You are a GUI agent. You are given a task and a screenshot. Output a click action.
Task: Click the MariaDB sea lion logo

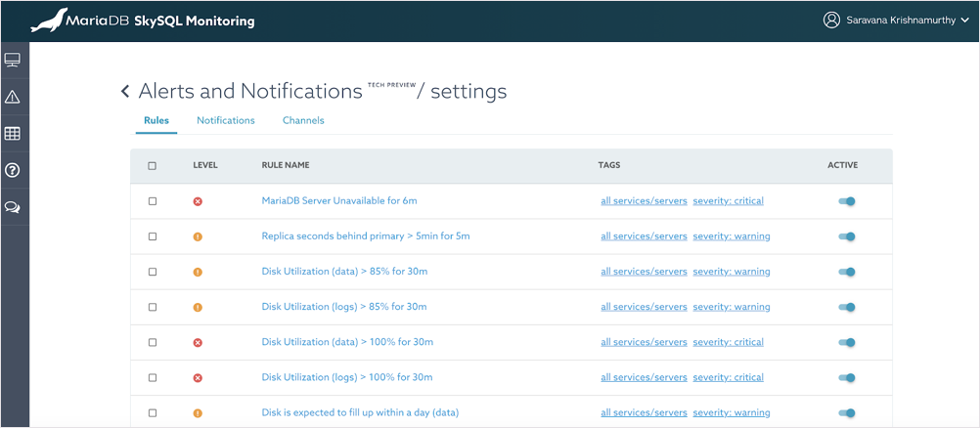click(x=49, y=21)
